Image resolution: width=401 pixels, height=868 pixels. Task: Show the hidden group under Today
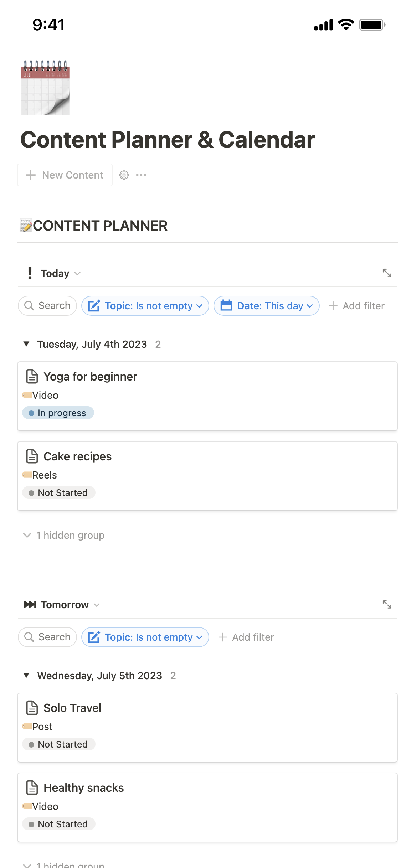tap(63, 535)
